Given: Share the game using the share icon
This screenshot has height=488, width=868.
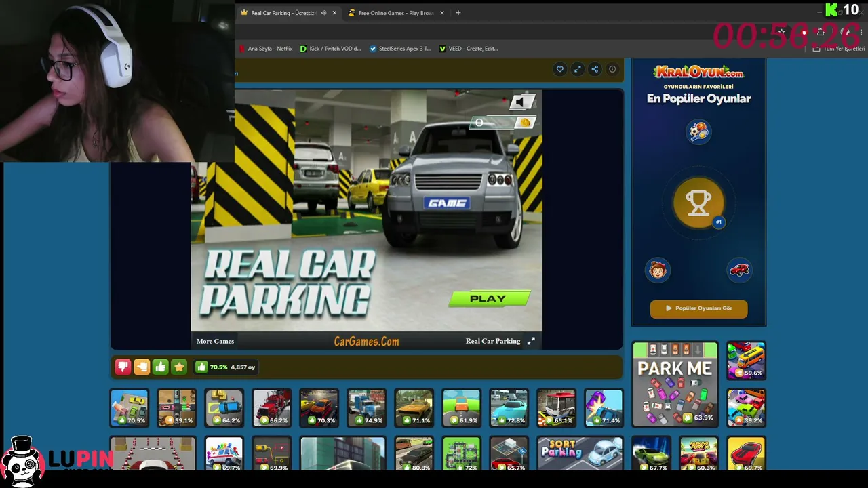Looking at the screenshot, I should (x=595, y=69).
